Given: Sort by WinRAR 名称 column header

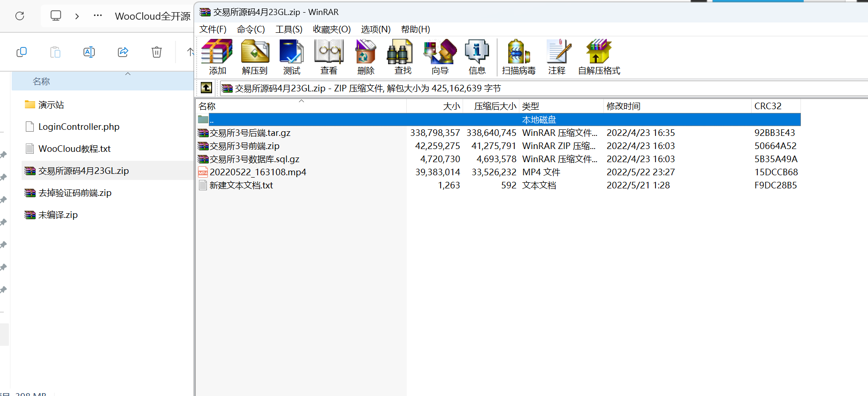Looking at the screenshot, I should 301,106.
